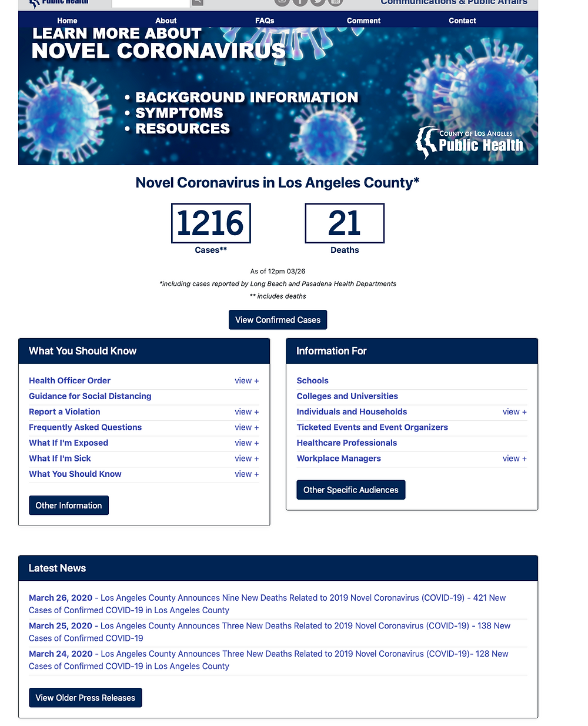Expand view + for What If I'm Exposed

247,443
